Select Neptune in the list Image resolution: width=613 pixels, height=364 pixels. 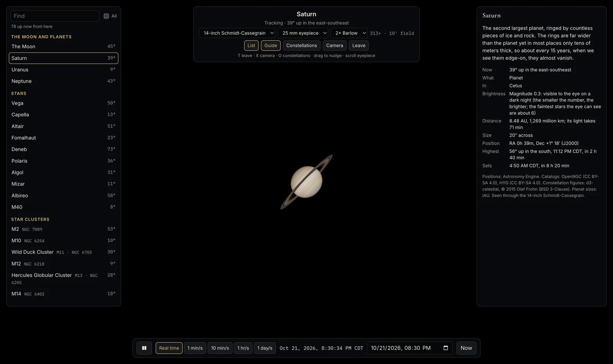tap(64, 81)
